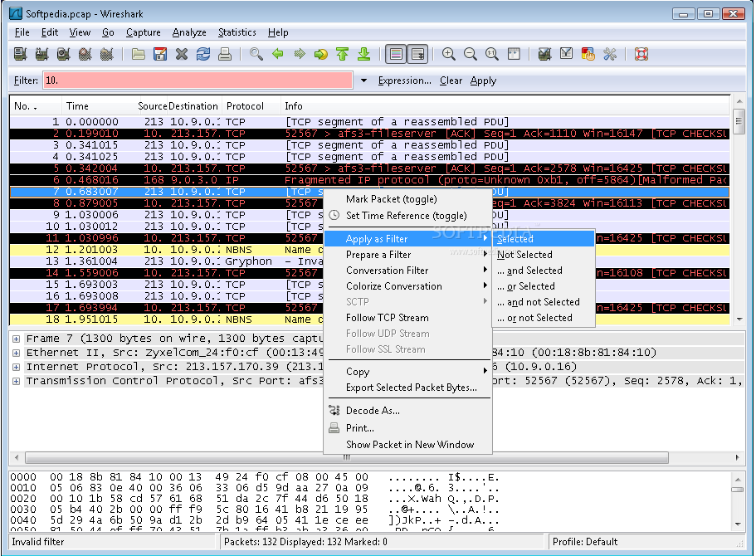This screenshot has height=556, width=756.
Task: Jump to first packet icon
Action: pyautogui.click(x=343, y=54)
